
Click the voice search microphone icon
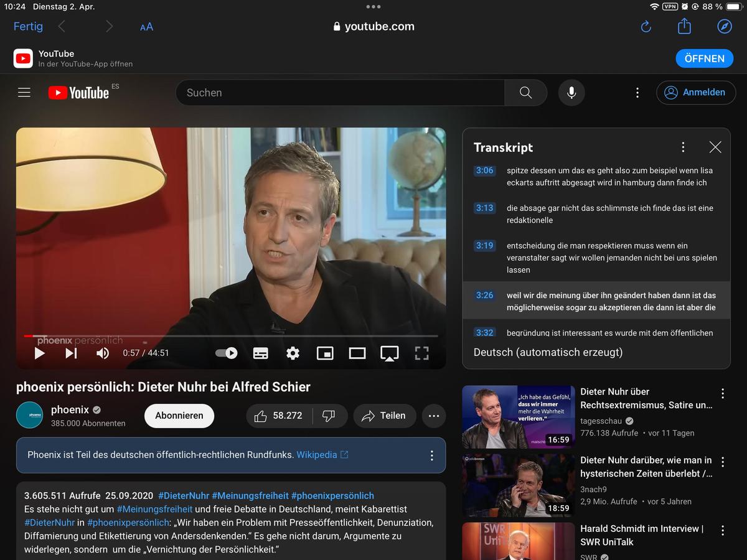(x=571, y=93)
